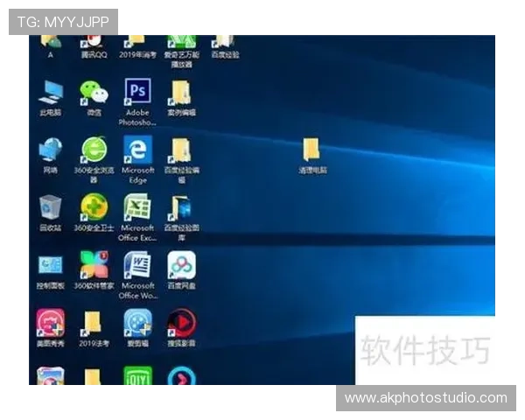Image resolution: width=525 pixels, height=420 pixels.
Task: Select the 360安全浏览器 browser icon
Action: (x=94, y=150)
